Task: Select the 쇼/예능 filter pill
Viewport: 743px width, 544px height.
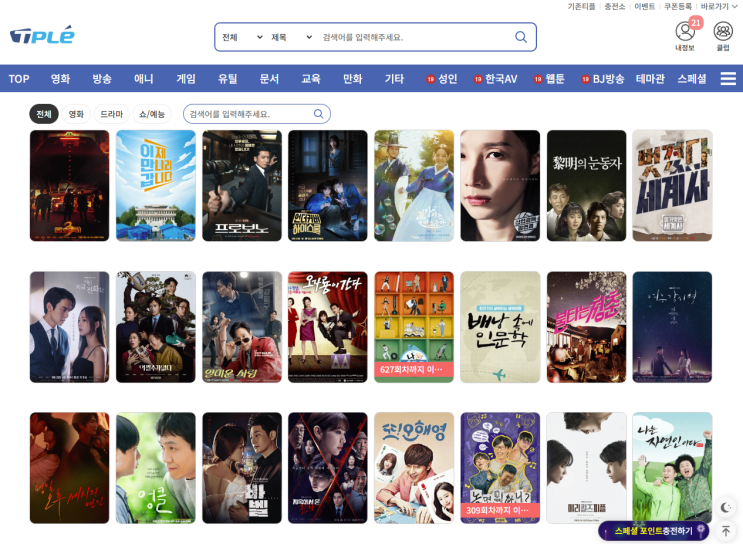Action: [x=152, y=114]
